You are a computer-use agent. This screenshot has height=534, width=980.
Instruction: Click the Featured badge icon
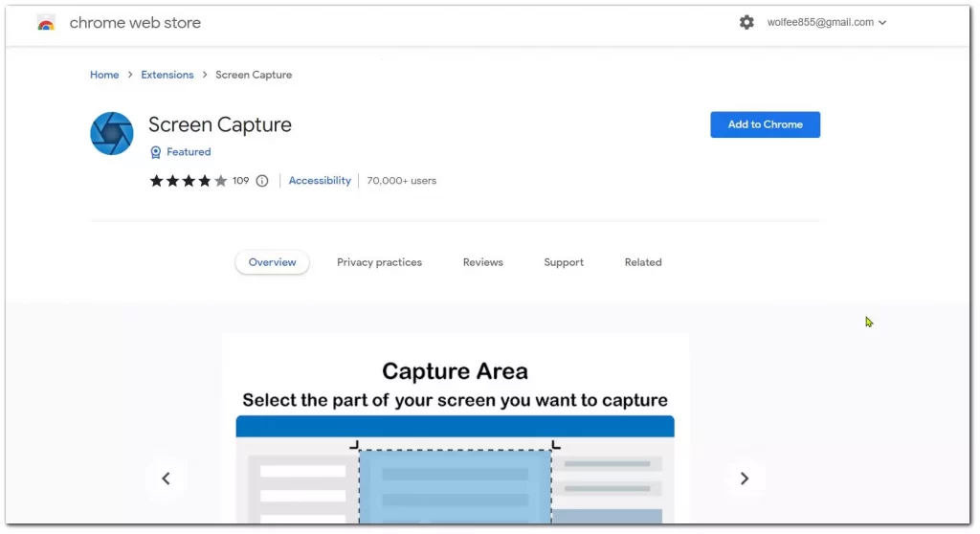point(156,152)
